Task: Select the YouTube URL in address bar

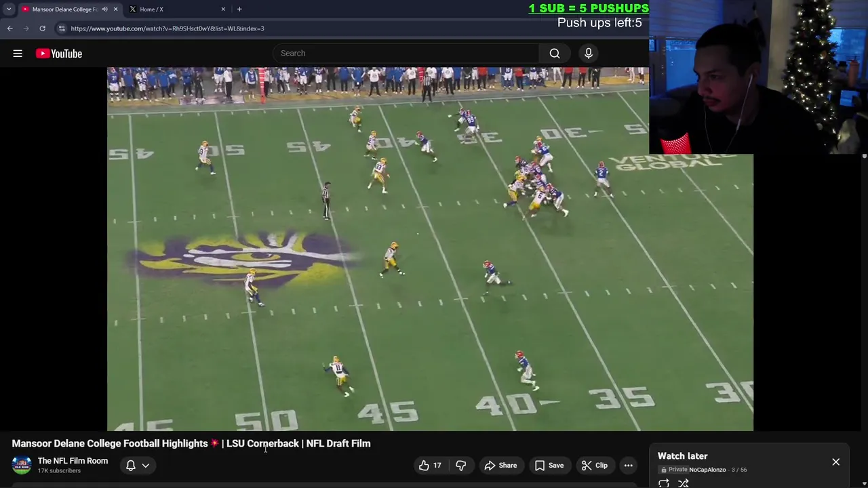Action: [167, 28]
